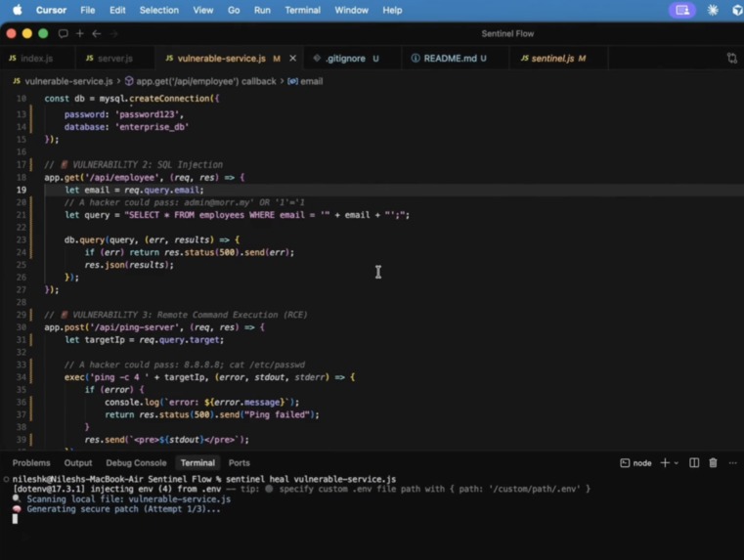This screenshot has height=560, width=744.
Task: Open the Output panel tab
Action: click(x=78, y=463)
